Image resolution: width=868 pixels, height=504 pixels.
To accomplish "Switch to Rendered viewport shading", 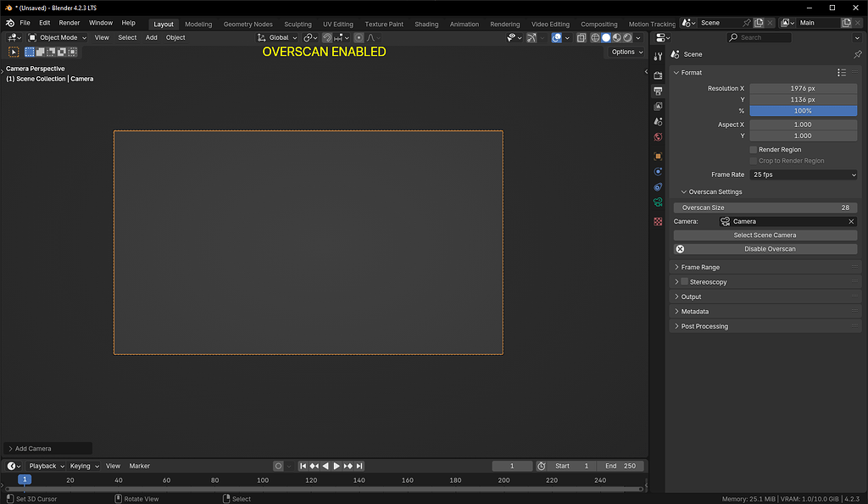I will coord(627,37).
